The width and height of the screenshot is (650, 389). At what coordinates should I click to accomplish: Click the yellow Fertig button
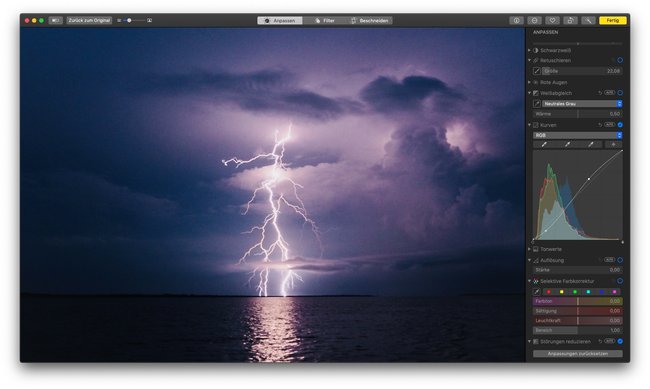click(613, 20)
